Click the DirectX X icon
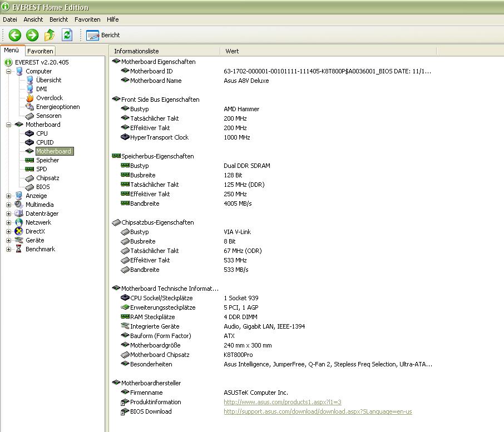 [x=19, y=231]
